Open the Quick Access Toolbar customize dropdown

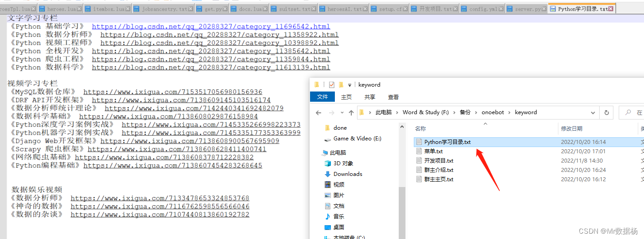pyautogui.click(x=349, y=85)
